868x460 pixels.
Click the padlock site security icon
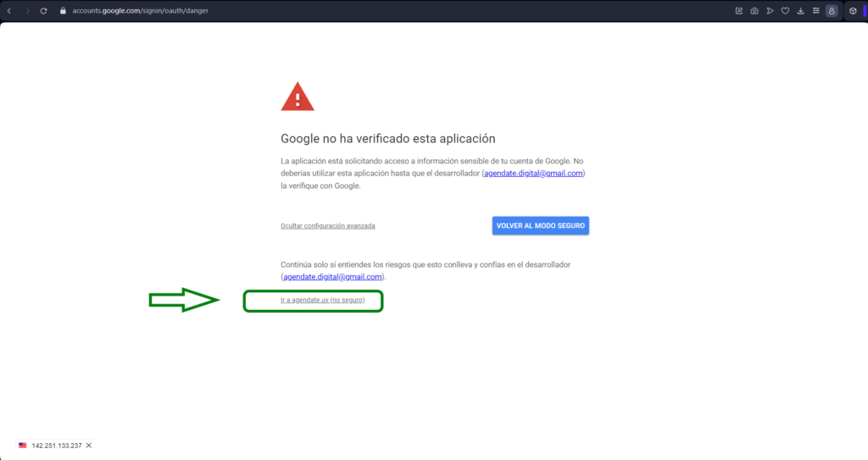[x=62, y=11]
